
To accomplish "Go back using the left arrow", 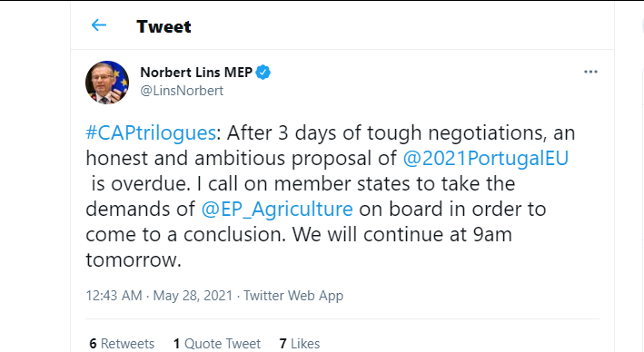I will tap(99, 25).
